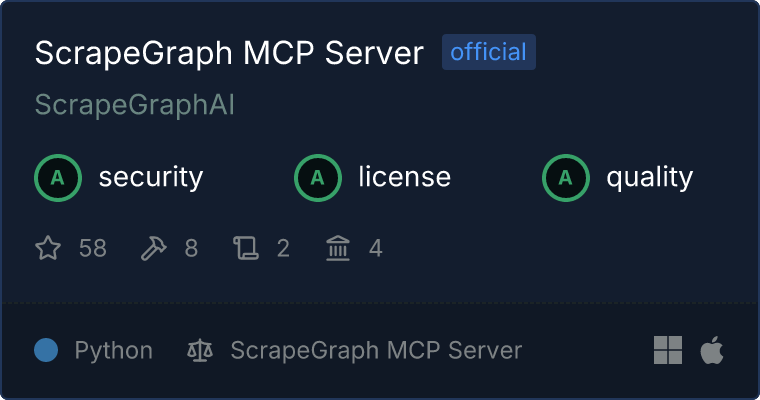Click the scroll prompts icon

point(246,248)
